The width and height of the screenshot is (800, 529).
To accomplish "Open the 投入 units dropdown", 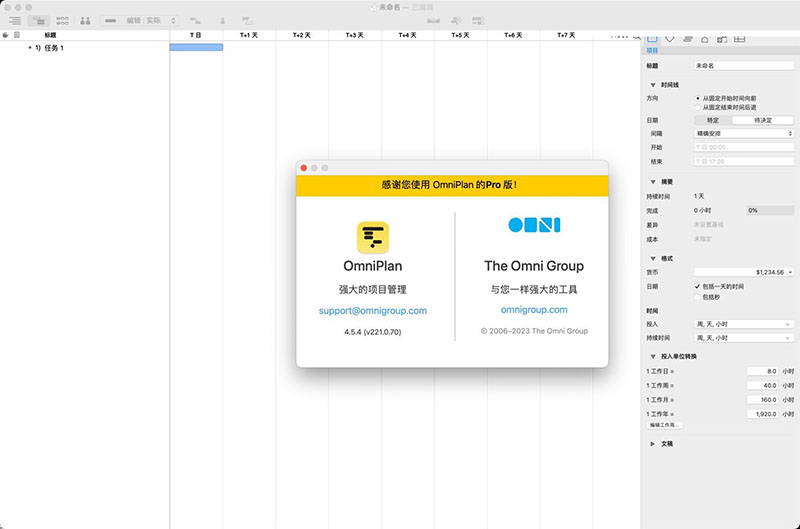I will tap(744, 324).
